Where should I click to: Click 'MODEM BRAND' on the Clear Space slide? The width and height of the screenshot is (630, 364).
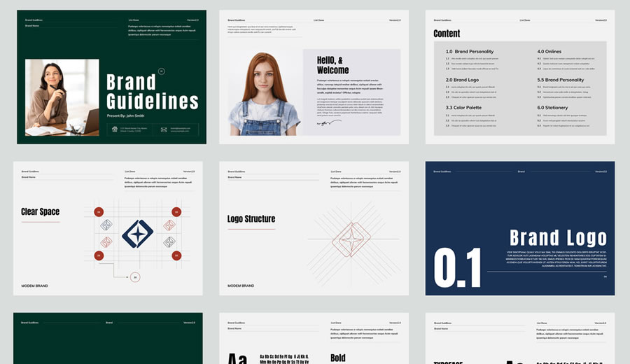(34, 286)
